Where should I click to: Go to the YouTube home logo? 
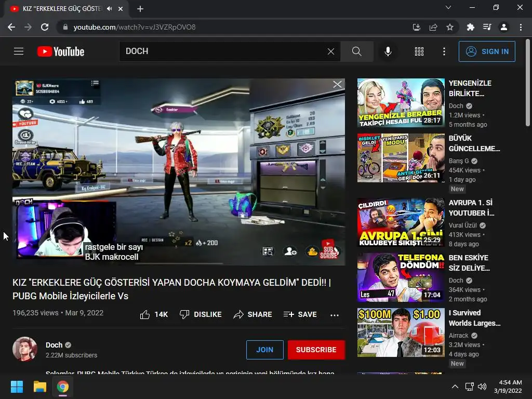click(61, 51)
